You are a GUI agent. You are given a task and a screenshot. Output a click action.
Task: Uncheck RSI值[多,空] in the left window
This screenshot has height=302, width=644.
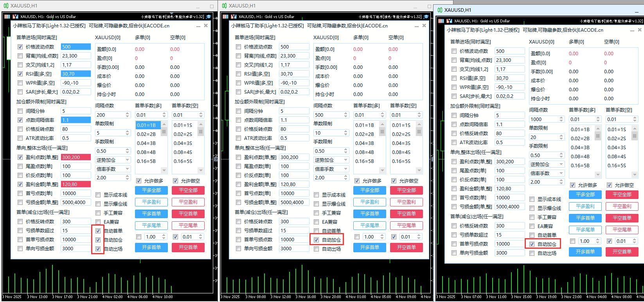pyautogui.click(x=20, y=74)
